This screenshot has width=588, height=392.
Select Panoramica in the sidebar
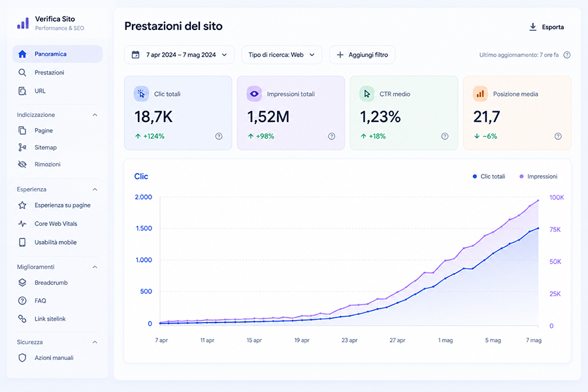click(x=57, y=54)
